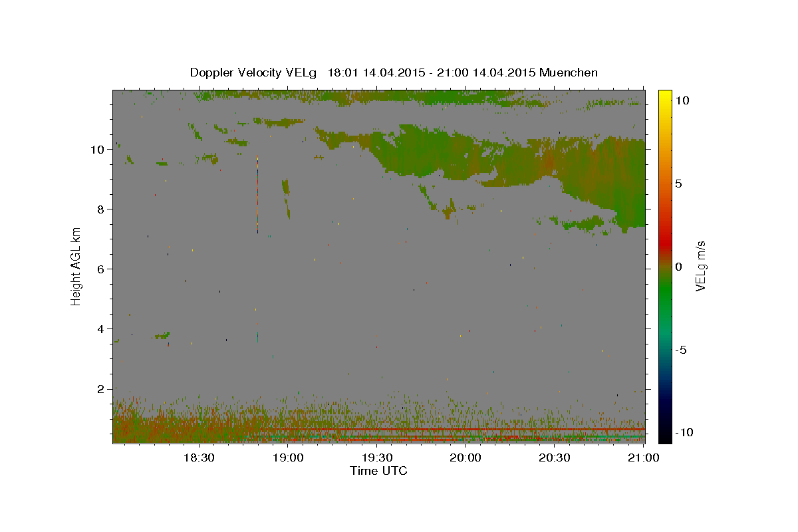
Task: Click the height tick label '2'
Action: click(100, 389)
